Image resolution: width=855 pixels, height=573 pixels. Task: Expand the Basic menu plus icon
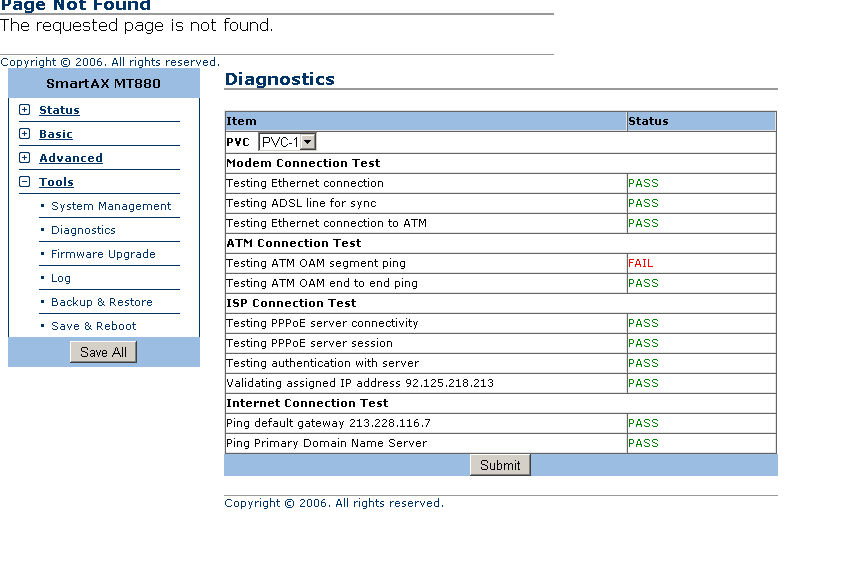tap(25, 134)
